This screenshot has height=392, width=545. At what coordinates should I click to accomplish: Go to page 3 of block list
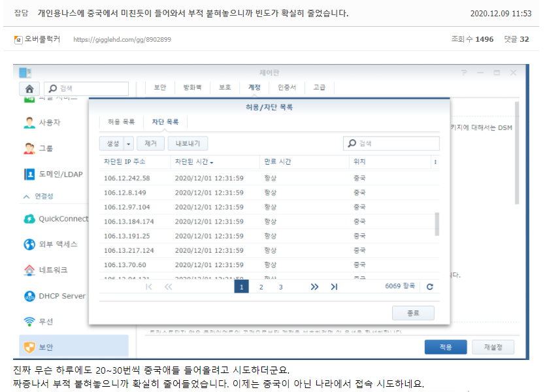[x=280, y=287]
